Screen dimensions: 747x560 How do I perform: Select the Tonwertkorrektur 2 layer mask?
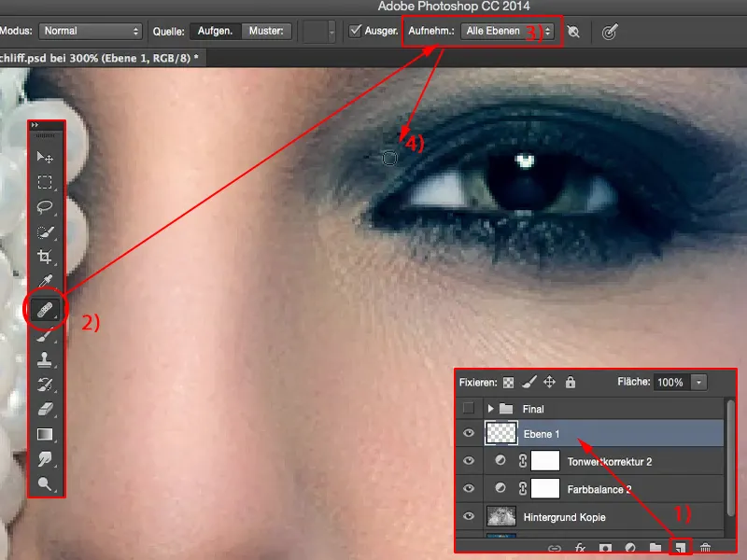pos(545,461)
